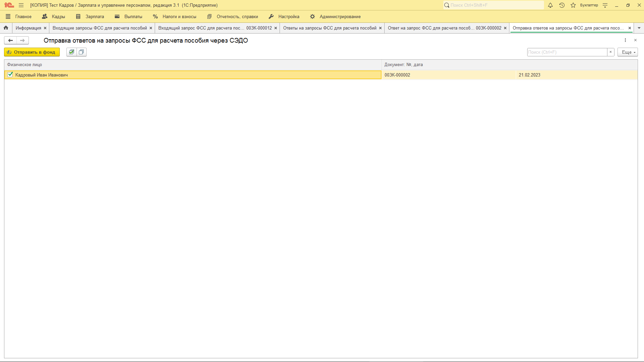The width and height of the screenshot is (644, 362).
Task: Select the name Кадровый Иван Иванович
Action: click(x=42, y=75)
